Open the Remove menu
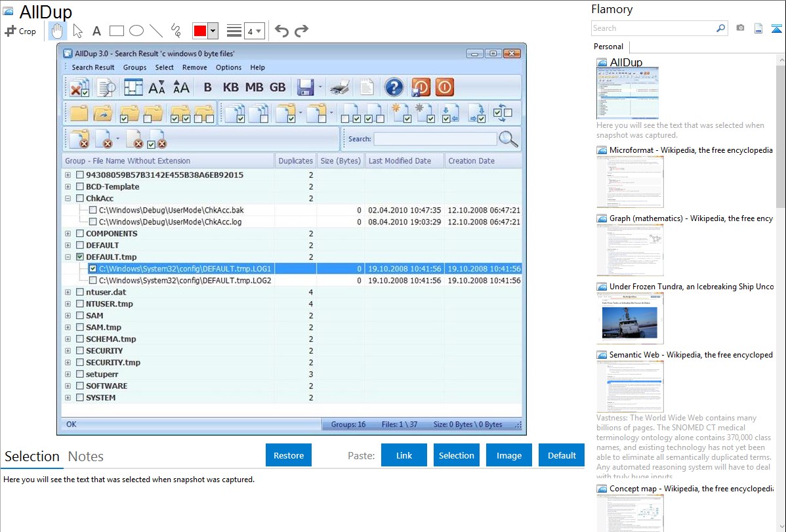This screenshot has height=532, width=786. [194, 68]
